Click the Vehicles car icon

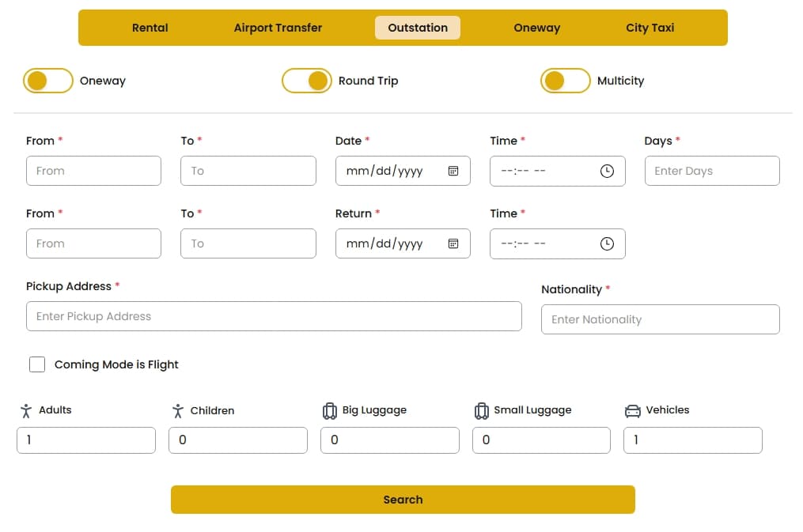tap(633, 411)
